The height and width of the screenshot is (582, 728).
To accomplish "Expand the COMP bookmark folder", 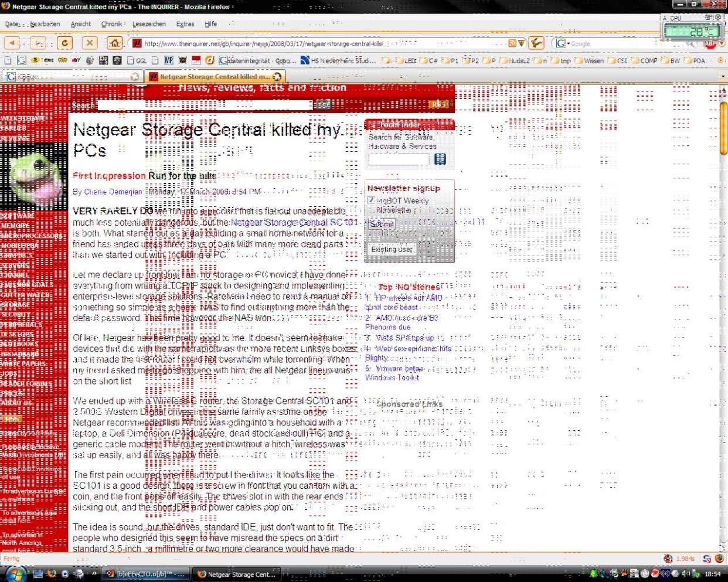I will pos(644,60).
